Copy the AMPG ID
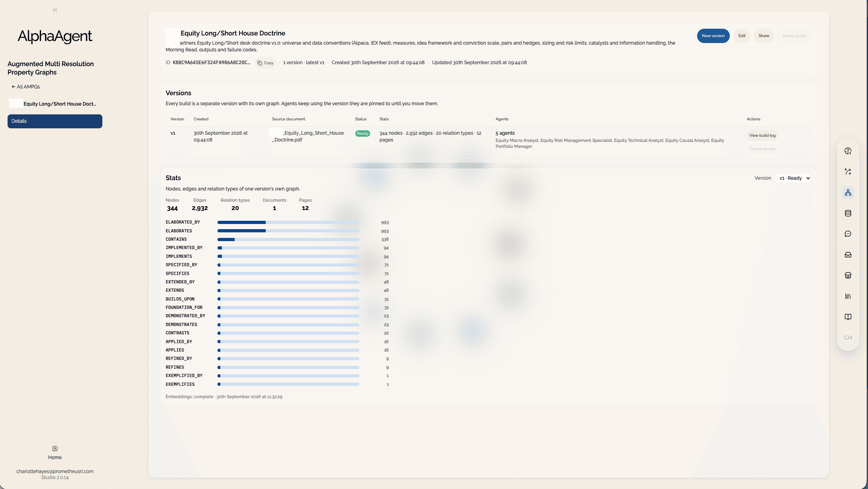The width and height of the screenshot is (868, 489). pyautogui.click(x=265, y=63)
